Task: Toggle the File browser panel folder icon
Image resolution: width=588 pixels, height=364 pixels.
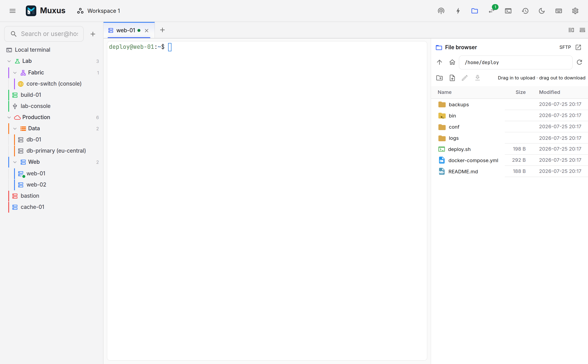Action: click(x=475, y=11)
